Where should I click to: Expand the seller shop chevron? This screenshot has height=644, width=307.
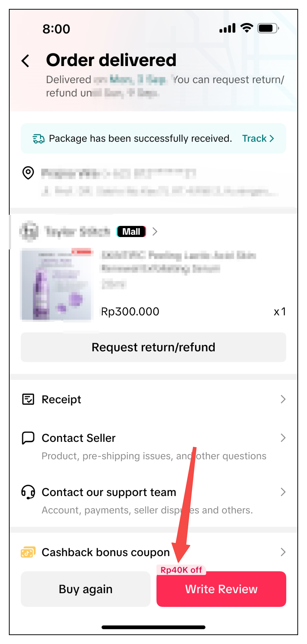click(155, 231)
